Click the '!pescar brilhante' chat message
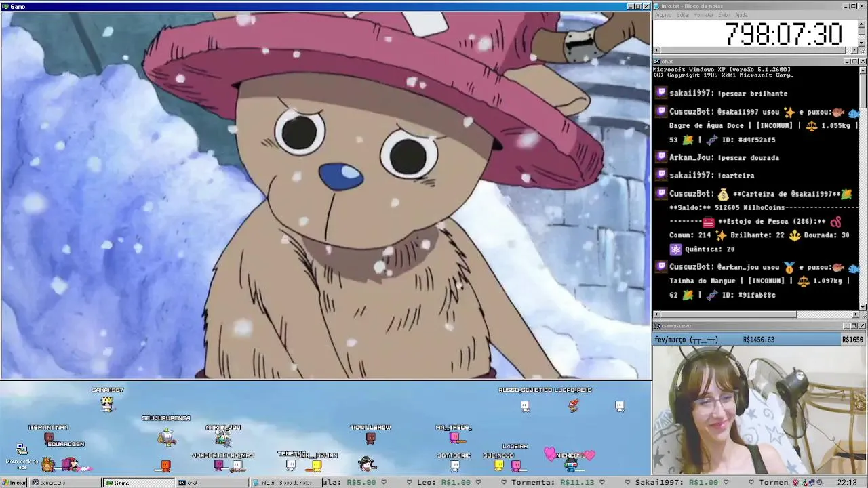The height and width of the screenshot is (488, 868). [753, 94]
